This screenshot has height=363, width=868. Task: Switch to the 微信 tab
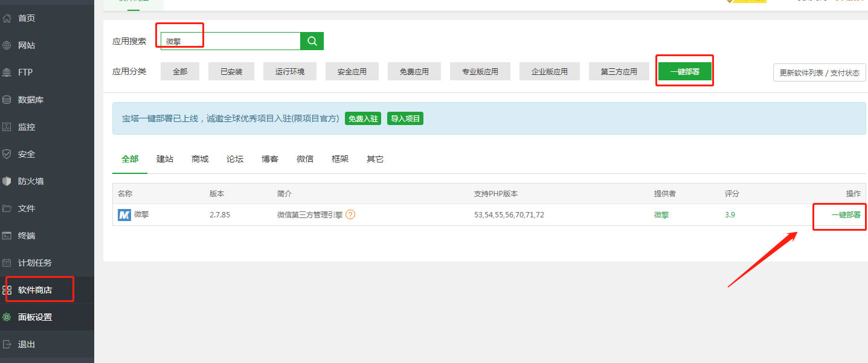(305, 159)
